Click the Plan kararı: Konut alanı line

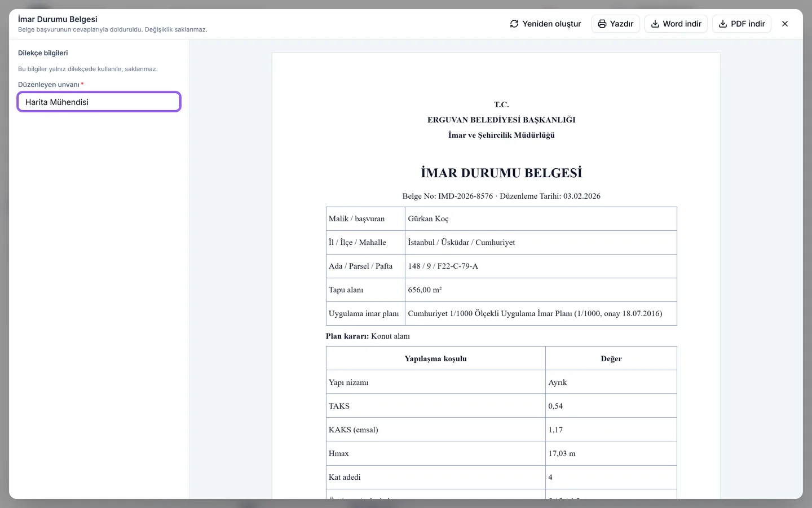[x=368, y=336]
